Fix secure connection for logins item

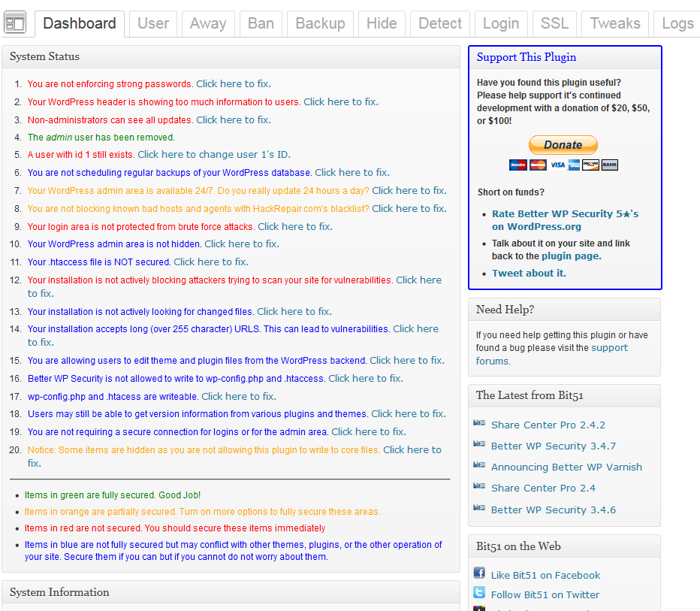coord(369,432)
